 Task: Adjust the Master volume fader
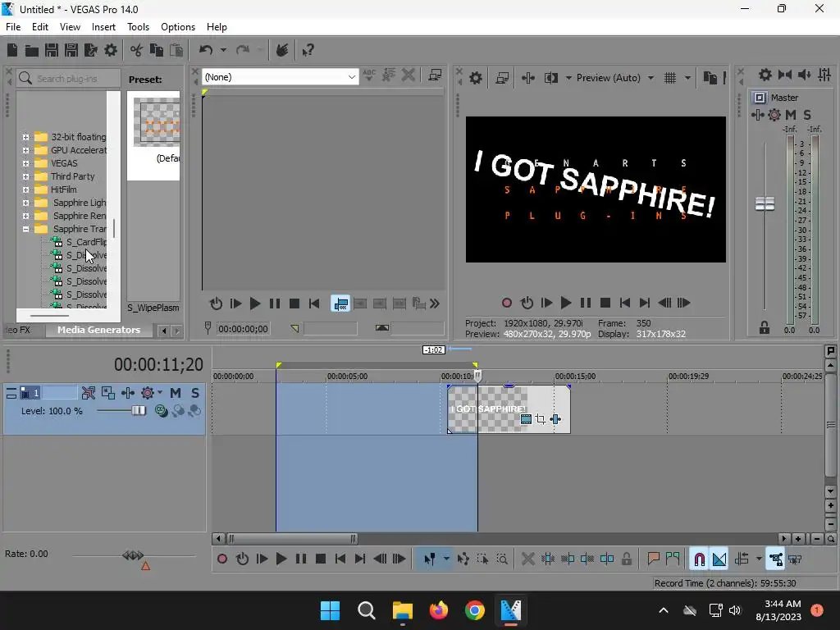pos(765,203)
